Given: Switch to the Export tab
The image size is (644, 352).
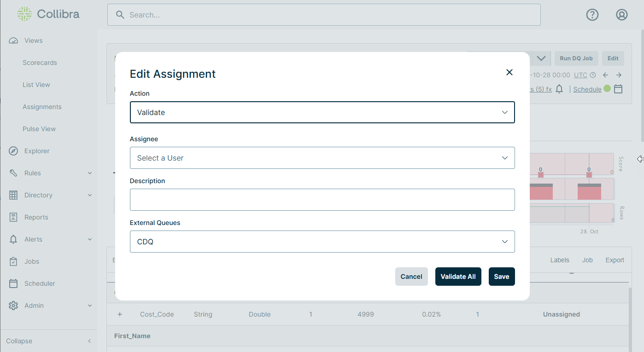Looking at the screenshot, I should click(x=615, y=260).
